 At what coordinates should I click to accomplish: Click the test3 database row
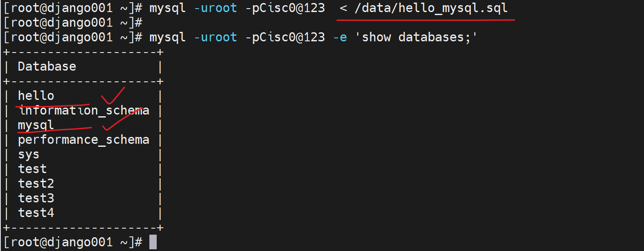click(x=36, y=198)
